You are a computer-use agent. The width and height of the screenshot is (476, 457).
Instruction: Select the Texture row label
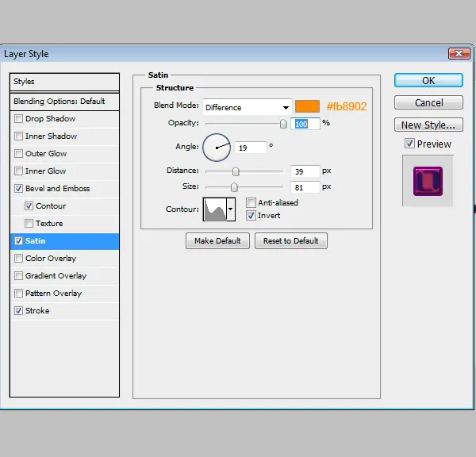[49, 224]
